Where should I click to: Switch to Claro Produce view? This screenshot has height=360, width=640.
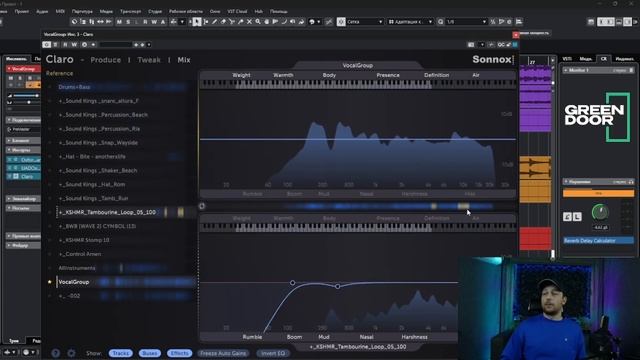pos(106,60)
